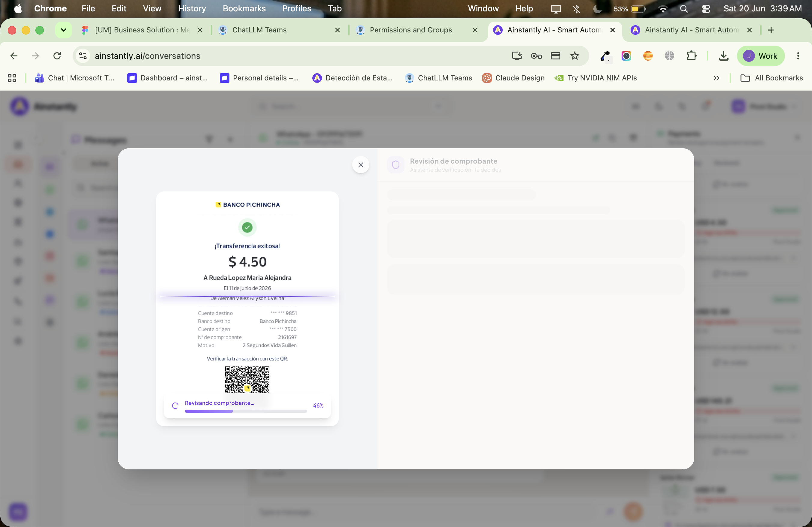Viewport: 812px width, 527px height.
Task: Toggle the Focus moon icon in menu bar
Action: (597, 9)
